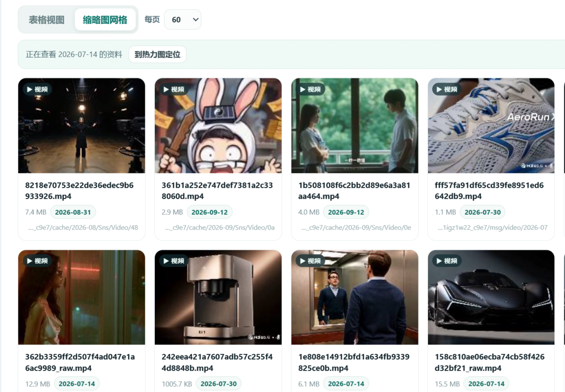The height and width of the screenshot is (392, 565).
Task: Open the rabbit-hat cartoon video thumbnail
Action: [x=218, y=125]
